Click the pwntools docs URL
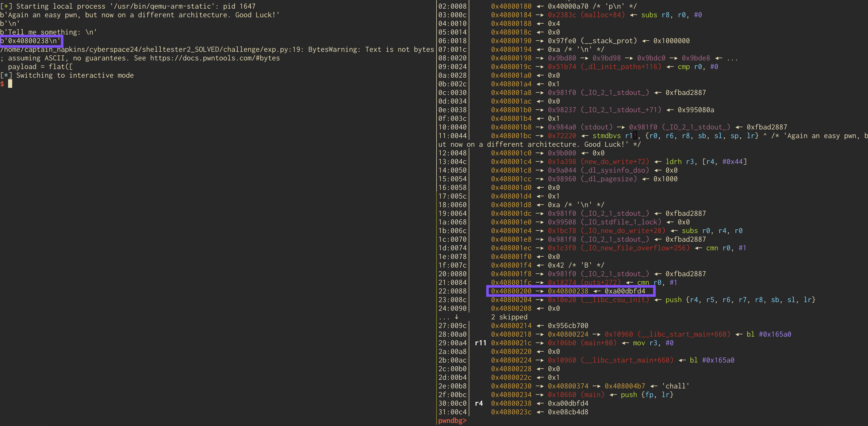This screenshot has width=868, height=426. point(215,58)
